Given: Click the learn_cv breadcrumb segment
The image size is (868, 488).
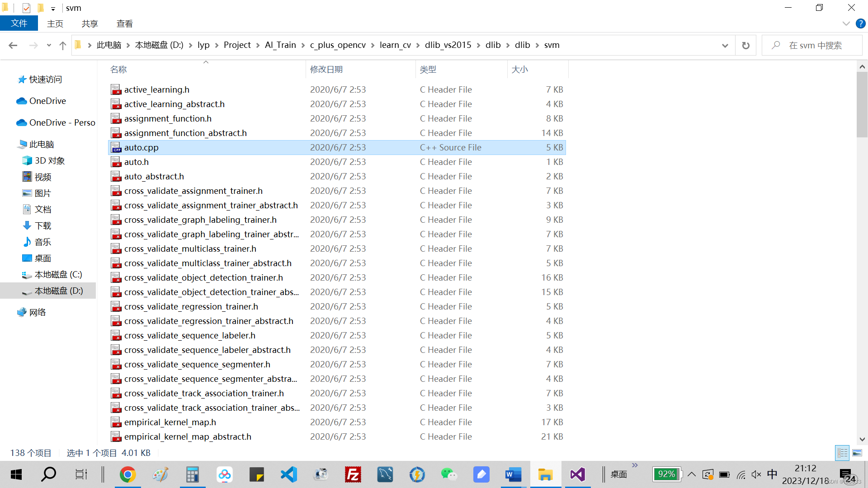Looking at the screenshot, I should 395,45.
